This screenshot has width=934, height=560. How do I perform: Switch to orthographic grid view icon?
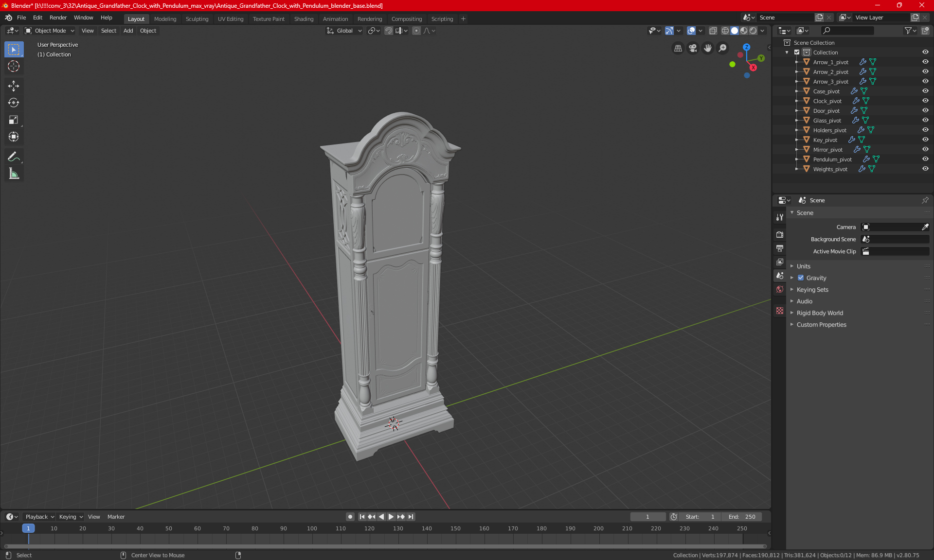[x=678, y=48]
